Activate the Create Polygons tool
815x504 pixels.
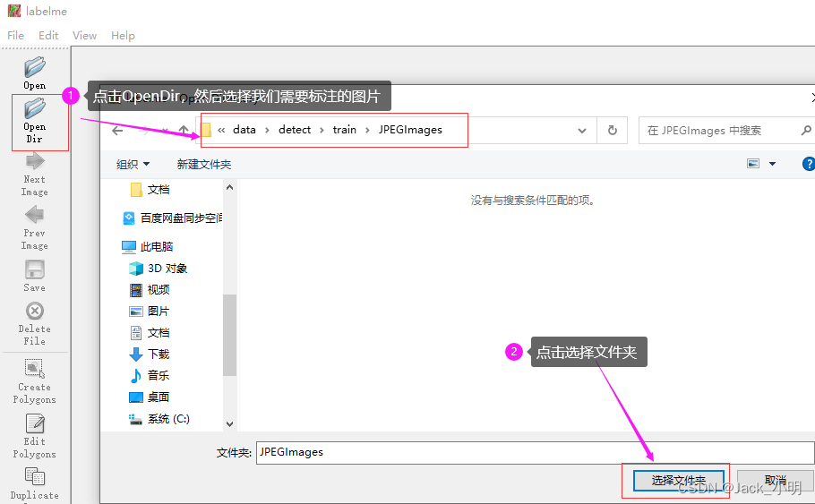(35, 381)
